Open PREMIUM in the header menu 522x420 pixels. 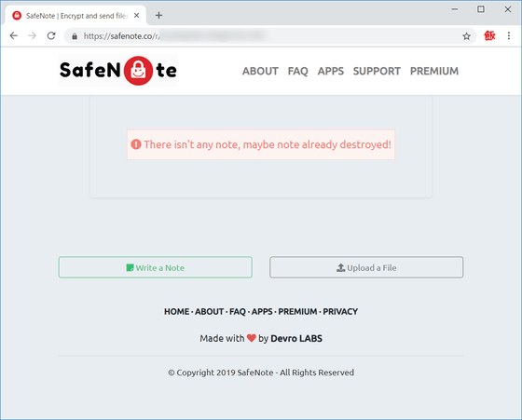coord(434,71)
